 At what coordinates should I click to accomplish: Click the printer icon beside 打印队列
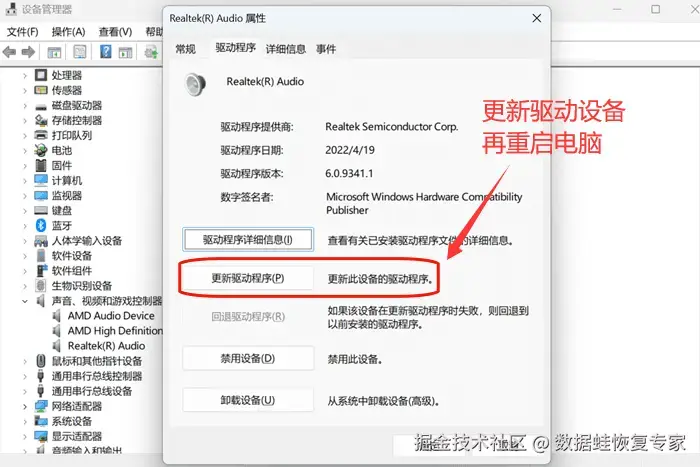point(41,135)
